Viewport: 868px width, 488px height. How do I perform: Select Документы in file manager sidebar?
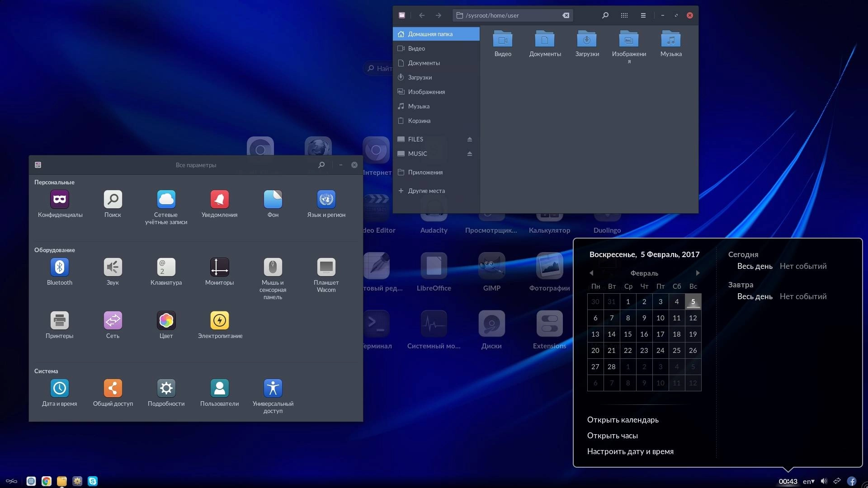[x=436, y=63]
